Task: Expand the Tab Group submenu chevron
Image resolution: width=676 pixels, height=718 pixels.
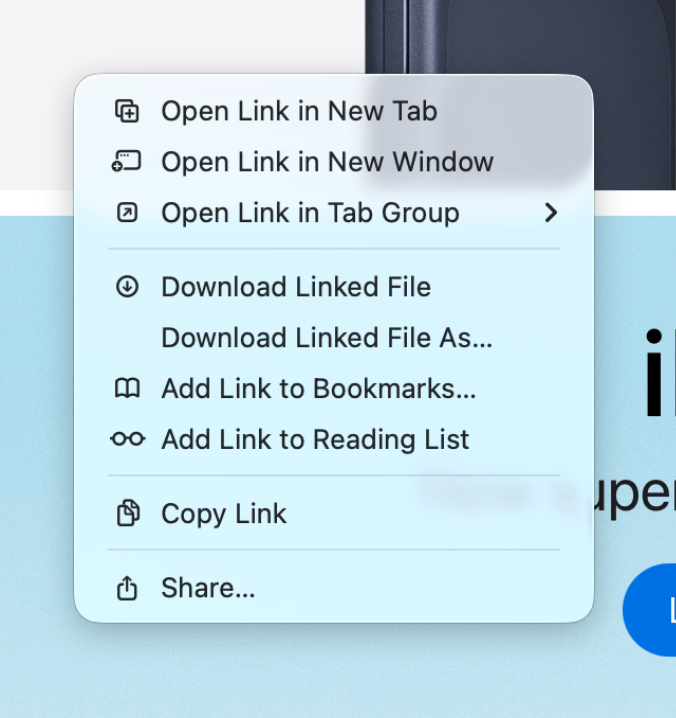Action: [x=551, y=212]
